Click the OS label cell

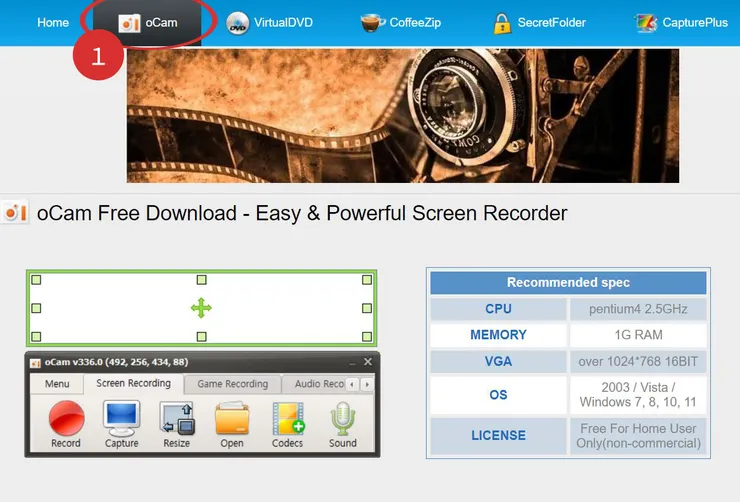tap(498, 395)
